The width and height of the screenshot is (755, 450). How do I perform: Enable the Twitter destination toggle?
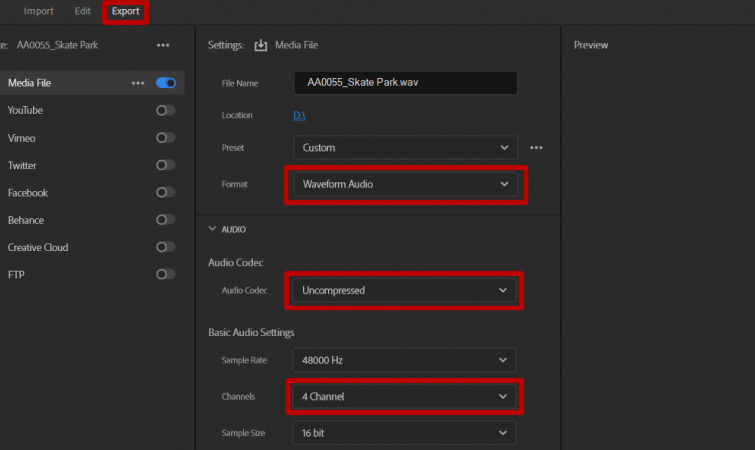pyautogui.click(x=165, y=165)
